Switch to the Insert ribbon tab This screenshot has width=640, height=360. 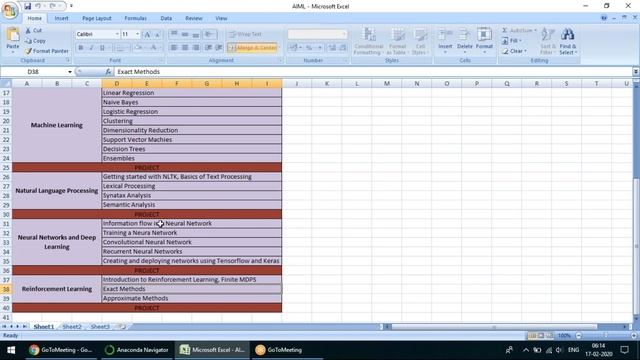(x=61, y=18)
